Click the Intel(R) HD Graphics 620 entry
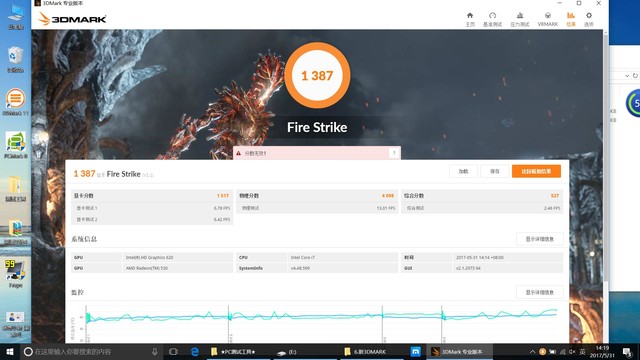 pyautogui.click(x=149, y=258)
